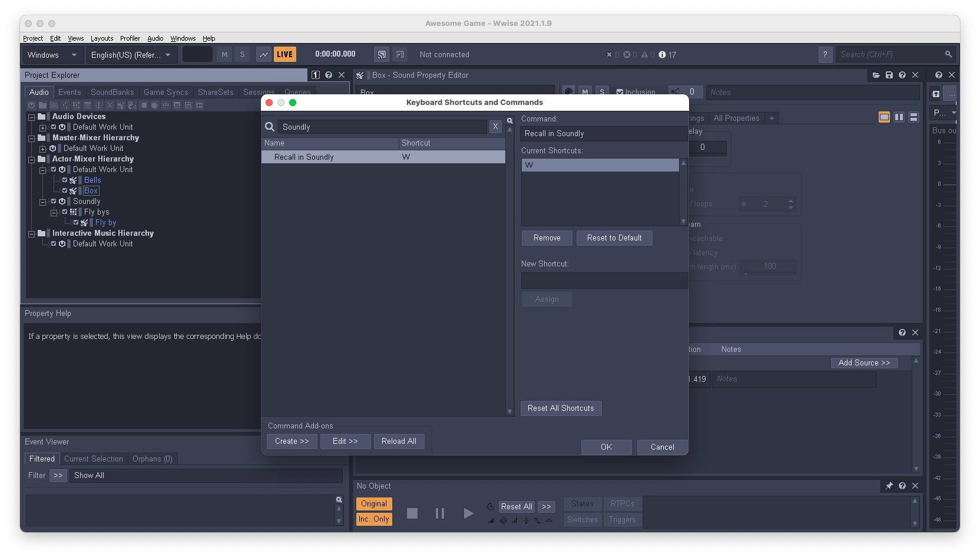Toggle the Original button in Transport
This screenshot has height=557, width=980.
click(x=374, y=504)
